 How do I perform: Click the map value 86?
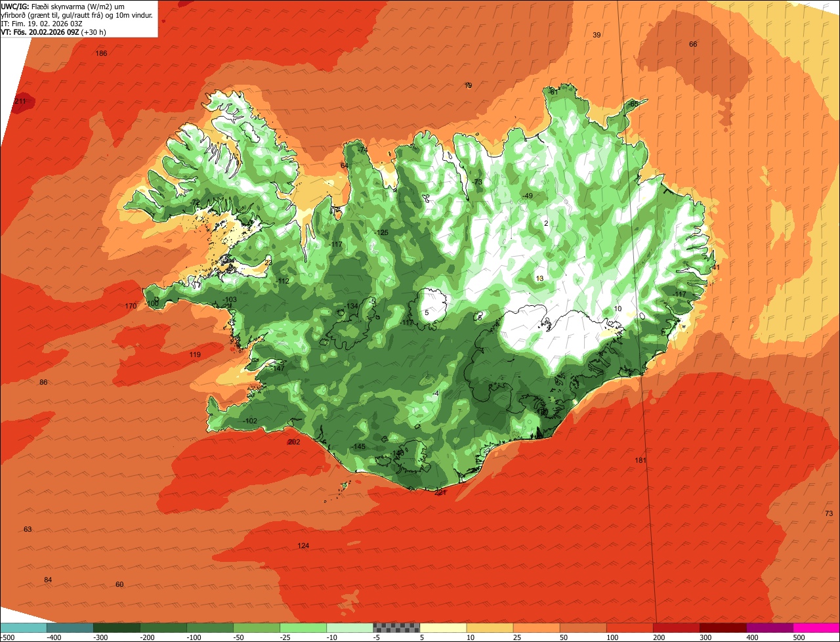pyautogui.click(x=43, y=382)
